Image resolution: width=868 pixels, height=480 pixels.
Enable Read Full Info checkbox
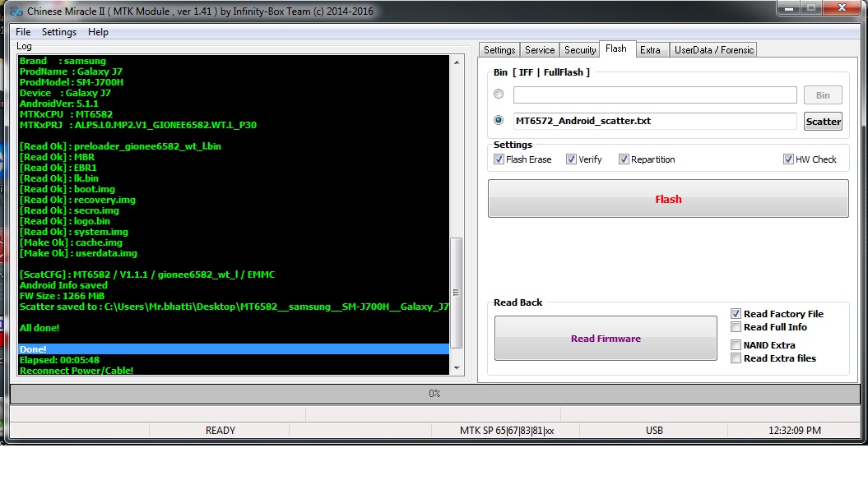(736, 327)
